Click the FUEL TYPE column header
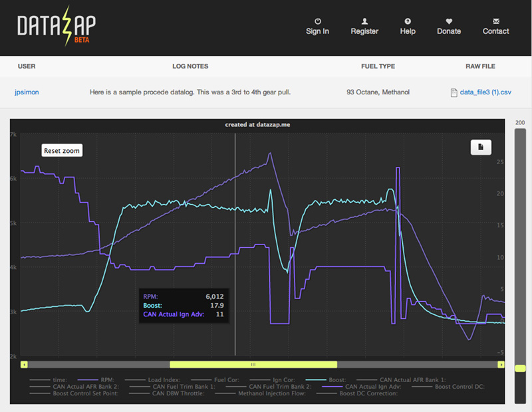The width and height of the screenshot is (532, 412). (x=378, y=66)
